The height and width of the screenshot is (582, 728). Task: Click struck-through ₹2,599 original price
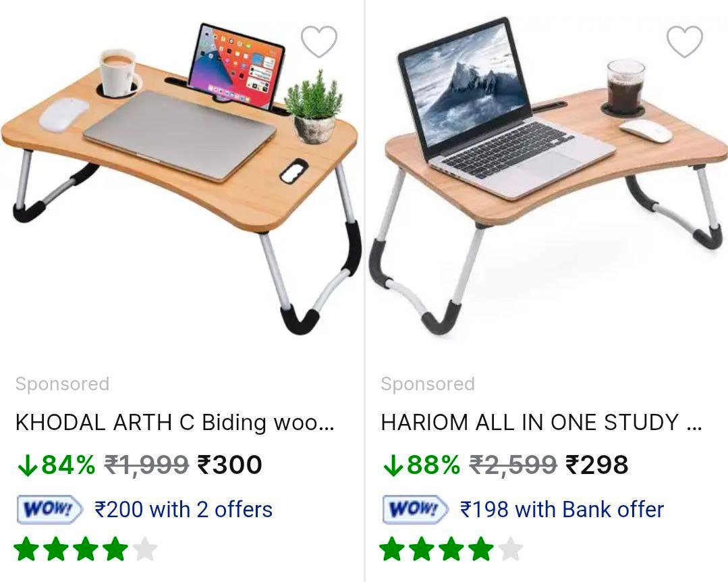pos(513,465)
